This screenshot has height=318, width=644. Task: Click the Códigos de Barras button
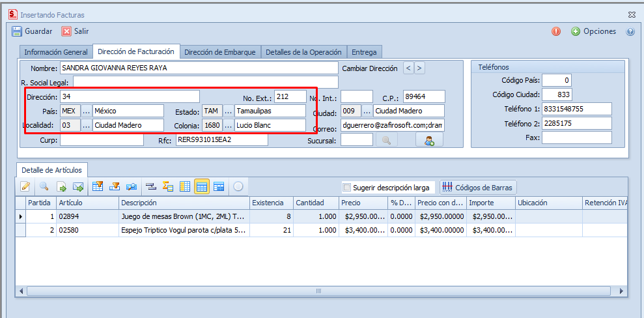pyautogui.click(x=478, y=188)
